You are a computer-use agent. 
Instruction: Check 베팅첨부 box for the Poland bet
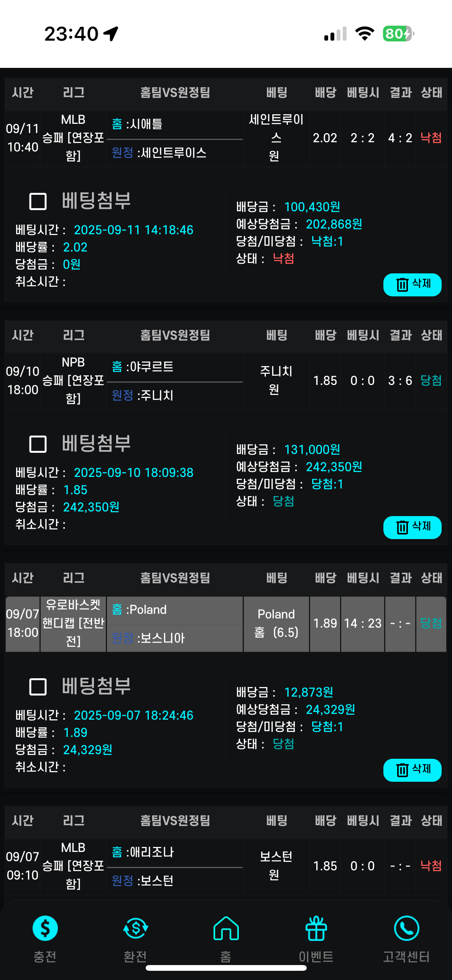point(38,687)
